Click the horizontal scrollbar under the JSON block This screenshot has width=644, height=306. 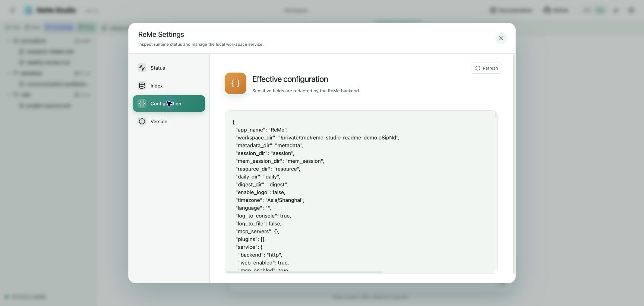tap(304, 272)
